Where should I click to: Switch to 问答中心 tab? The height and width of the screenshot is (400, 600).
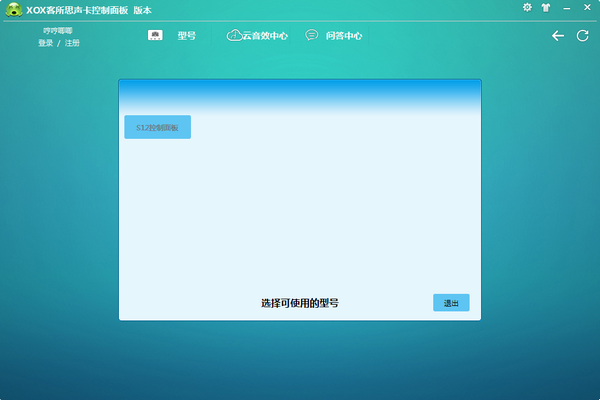coord(344,36)
